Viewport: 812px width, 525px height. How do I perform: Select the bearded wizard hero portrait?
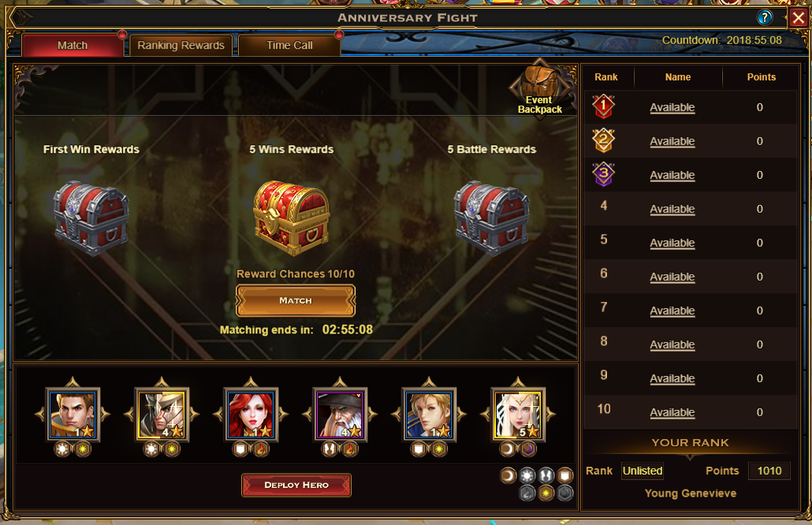[340, 414]
